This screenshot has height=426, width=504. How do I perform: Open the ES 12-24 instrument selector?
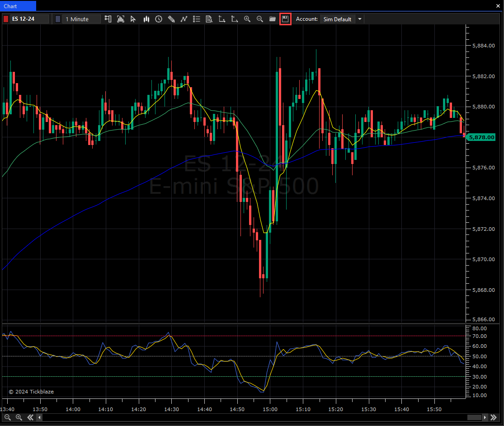(29, 19)
